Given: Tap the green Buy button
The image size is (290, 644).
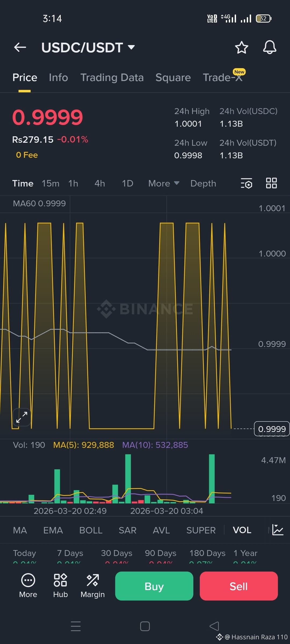Looking at the screenshot, I should point(154,586).
